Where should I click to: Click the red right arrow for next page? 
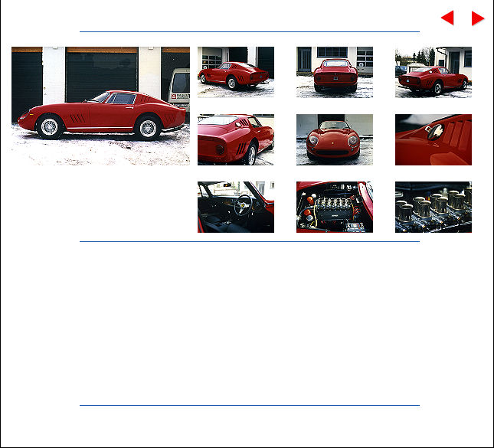tap(477, 18)
